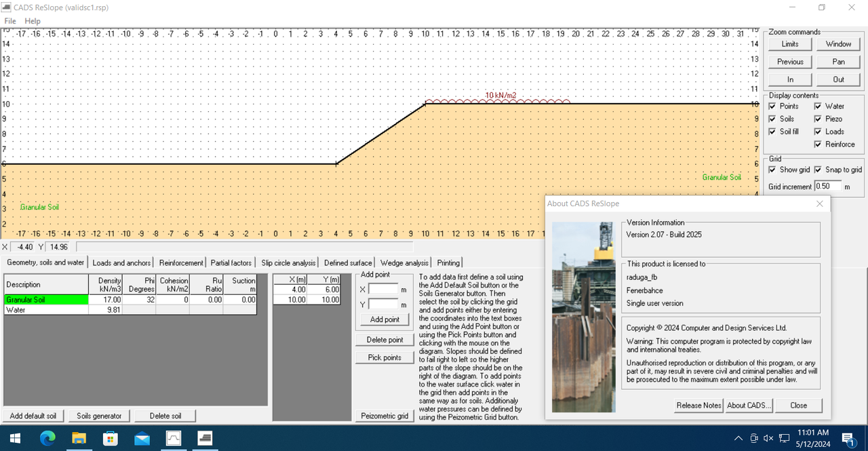Click the Add point Y input field

tap(383, 304)
